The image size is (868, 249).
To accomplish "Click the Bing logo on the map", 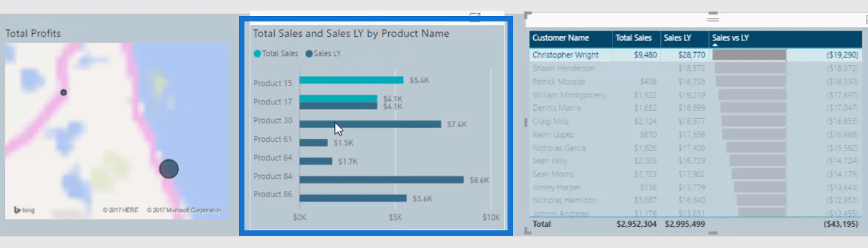I will [x=24, y=210].
